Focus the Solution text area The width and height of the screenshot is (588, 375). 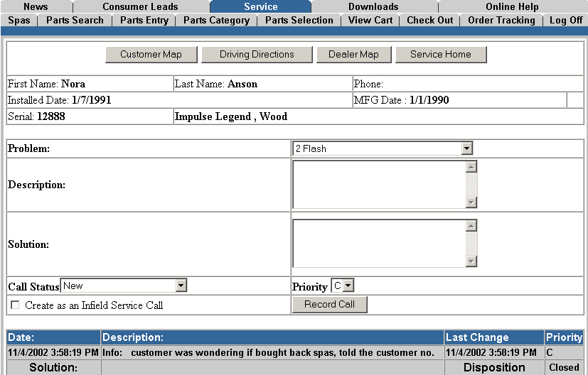379,244
